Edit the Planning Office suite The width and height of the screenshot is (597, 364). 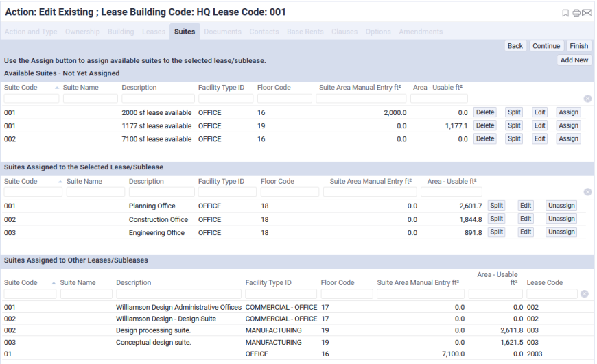[x=526, y=206]
